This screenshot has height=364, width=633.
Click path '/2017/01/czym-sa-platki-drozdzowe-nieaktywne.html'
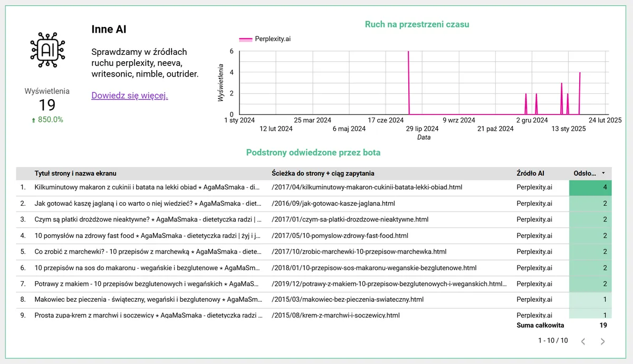pyautogui.click(x=350, y=219)
